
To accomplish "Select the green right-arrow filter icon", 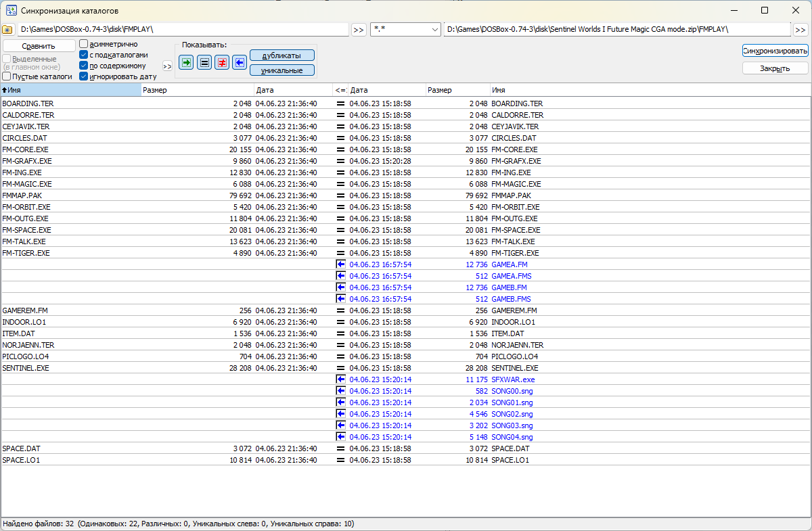I will coord(185,62).
